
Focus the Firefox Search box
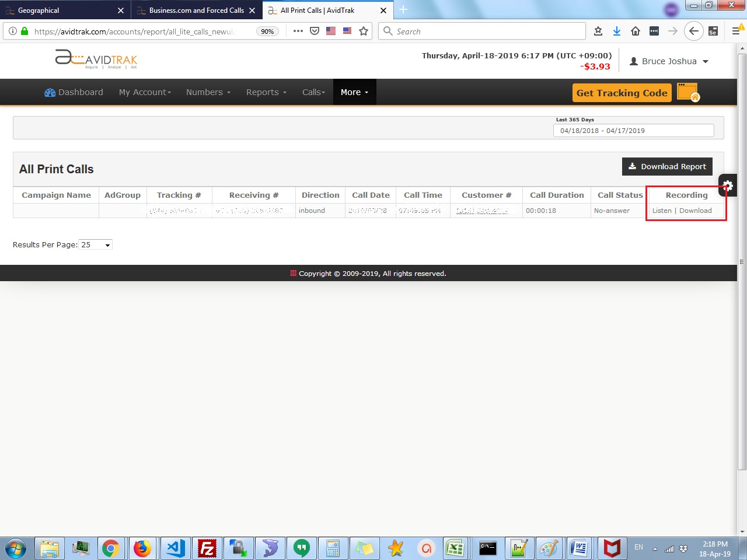point(482,32)
